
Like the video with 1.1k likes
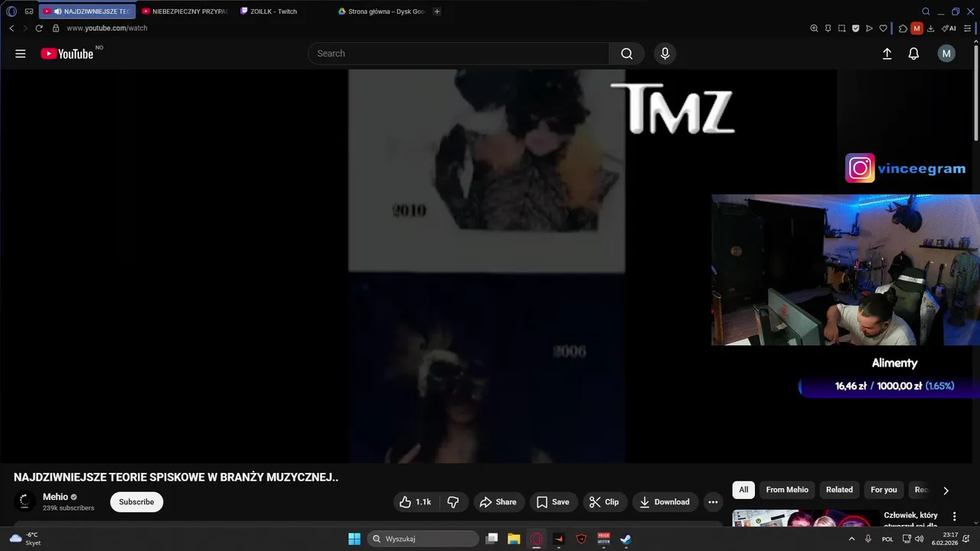[415, 502]
